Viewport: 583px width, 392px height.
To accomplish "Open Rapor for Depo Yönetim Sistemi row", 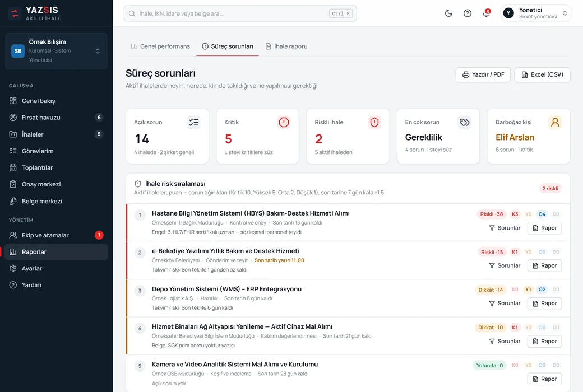I will [x=545, y=303].
